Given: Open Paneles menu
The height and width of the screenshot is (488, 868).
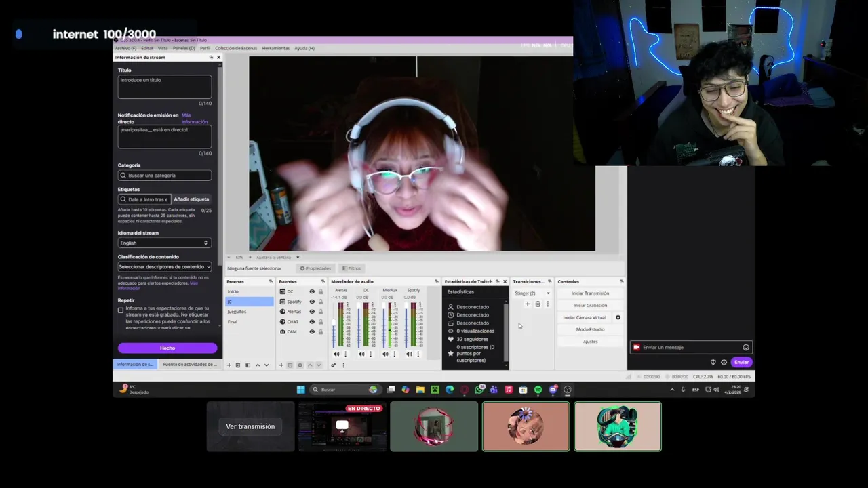Looking at the screenshot, I should [x=184, y=48].
